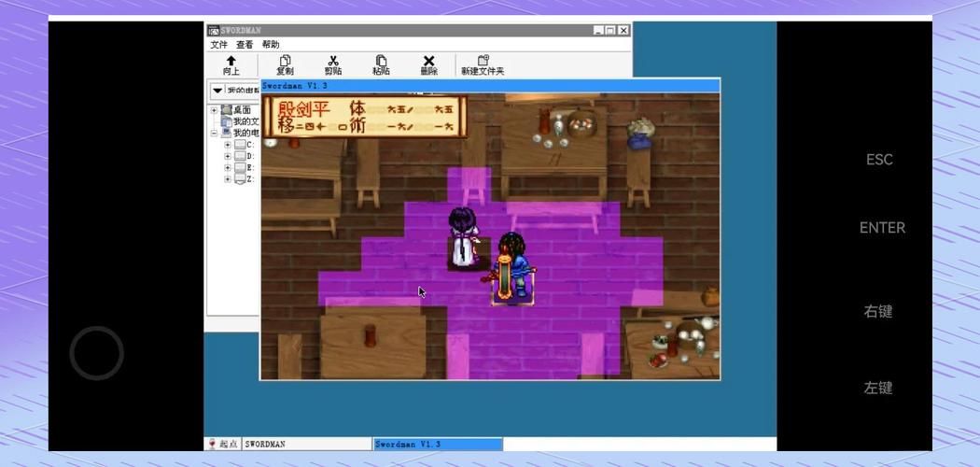Open the address bar dropdown arrow
The image size is (980, 467).
(217, 91)
